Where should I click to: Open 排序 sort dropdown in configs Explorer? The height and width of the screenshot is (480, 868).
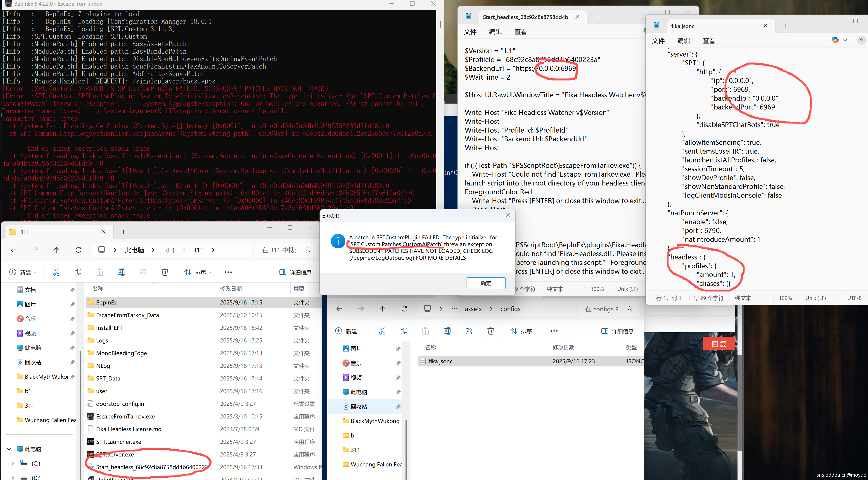pyautogui.click(x=524, y=331)
